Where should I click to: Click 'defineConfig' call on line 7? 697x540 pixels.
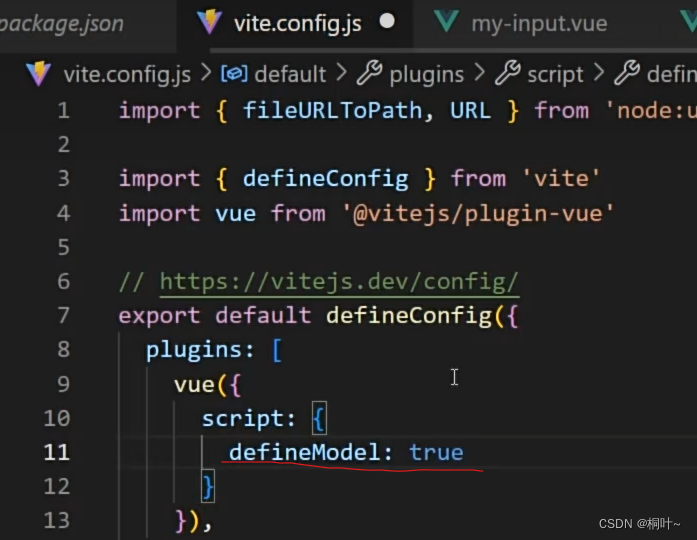[x=409, y=316]
